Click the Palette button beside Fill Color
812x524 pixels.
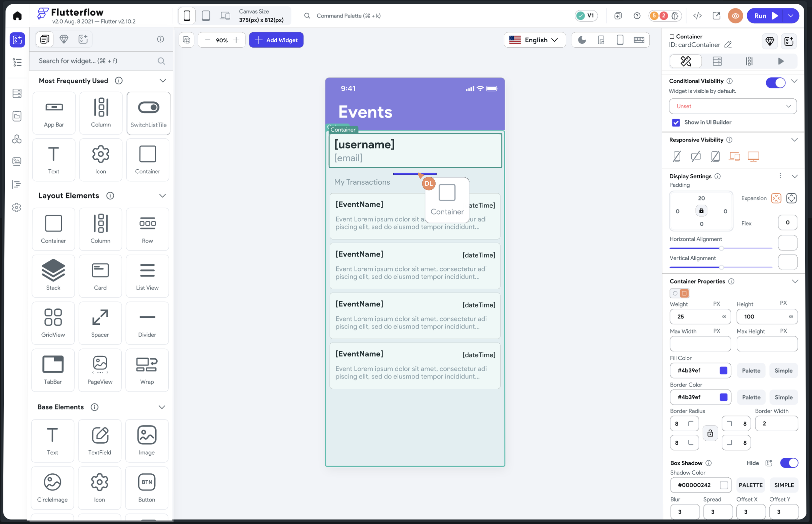click(751, 370)
